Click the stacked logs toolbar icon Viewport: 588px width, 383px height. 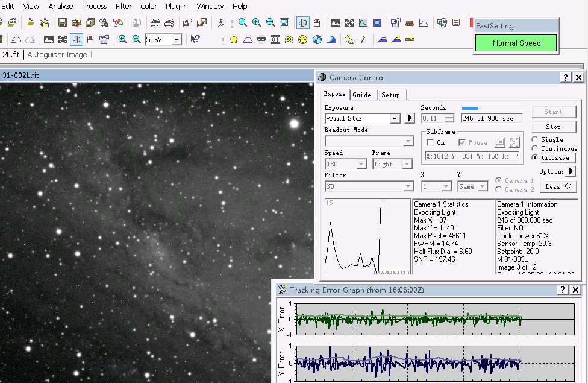410,22
